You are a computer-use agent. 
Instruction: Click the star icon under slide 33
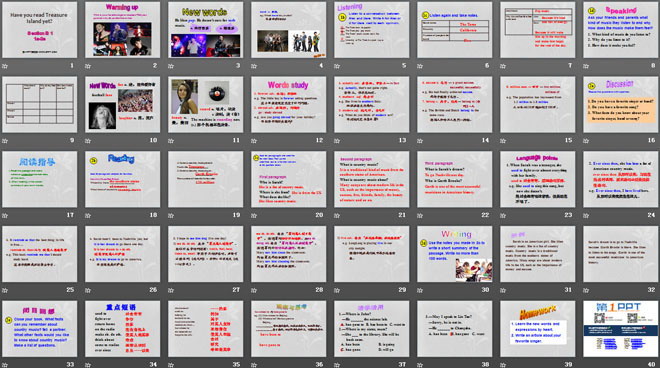pos(5,365)
